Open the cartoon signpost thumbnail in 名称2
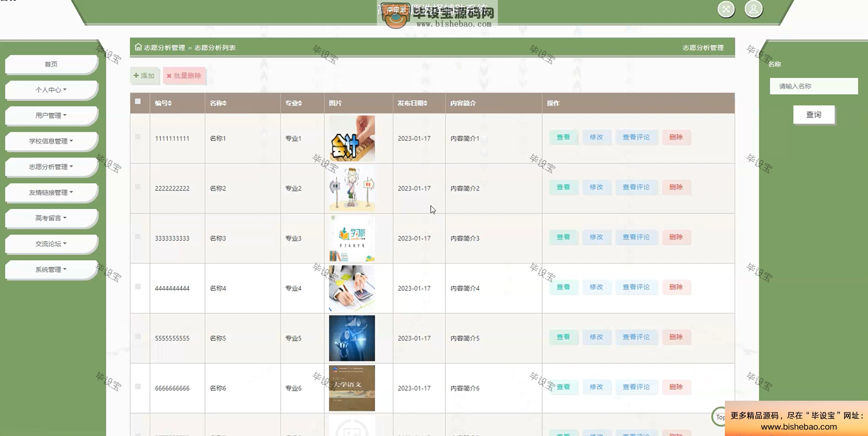Viewport: 868px width, 436px height. pos(352,188)
